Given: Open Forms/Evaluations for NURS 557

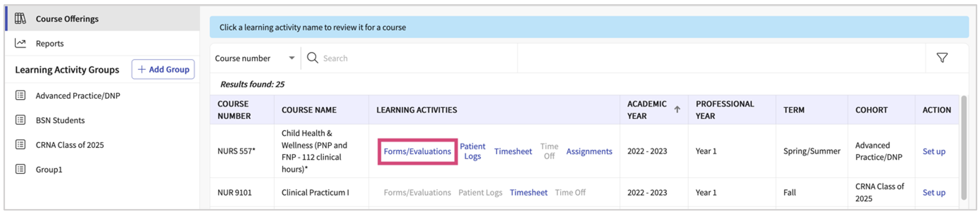Looking at the screenshot, I should 417,151.
